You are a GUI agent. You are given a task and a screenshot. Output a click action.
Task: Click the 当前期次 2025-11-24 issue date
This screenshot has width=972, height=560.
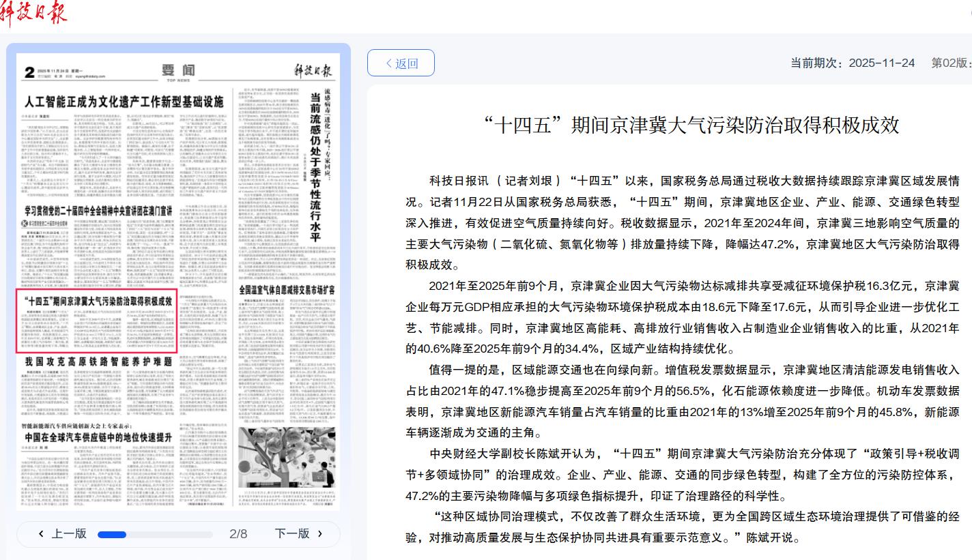[853, 63]
